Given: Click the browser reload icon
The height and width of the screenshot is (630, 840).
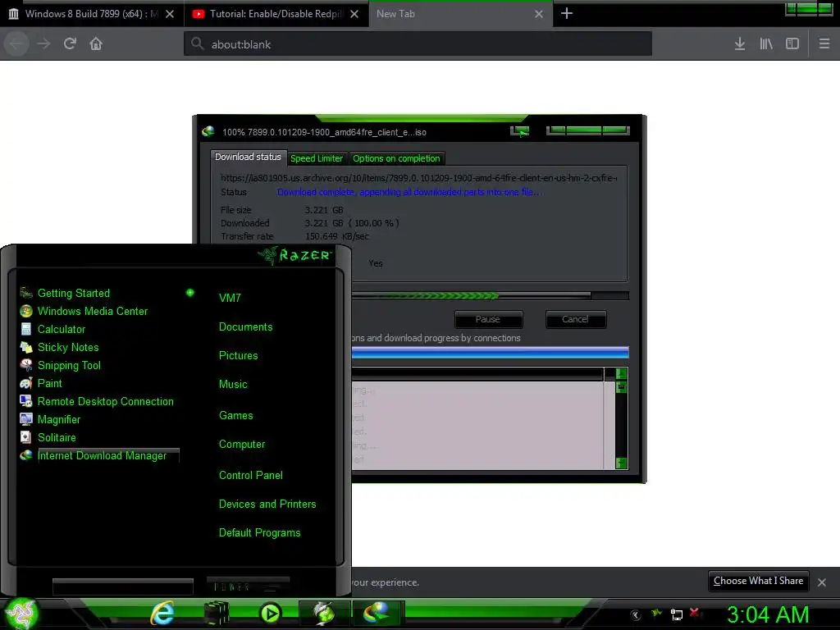Looking at the screenshot, I should [x=70, y=44].
